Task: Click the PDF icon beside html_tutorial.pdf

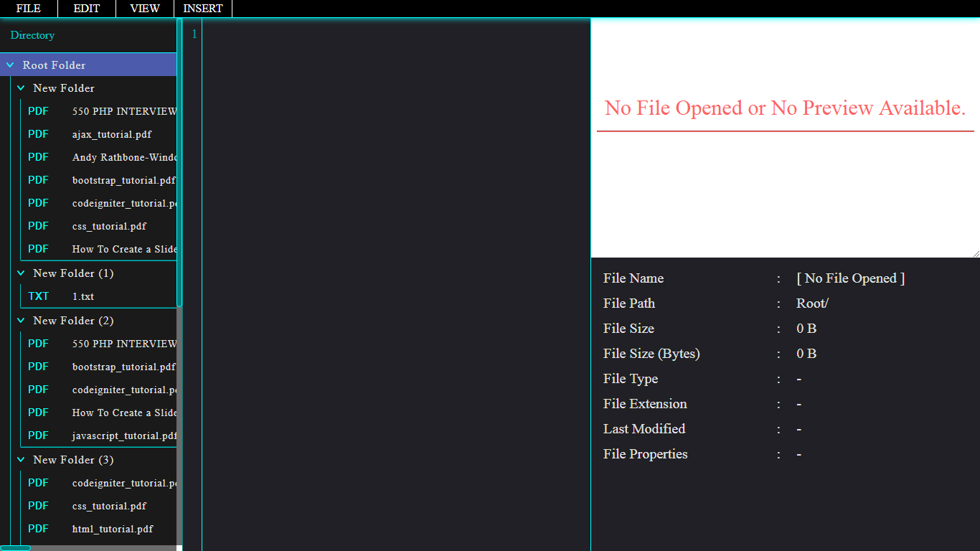Action: click(x=38, y=529)
